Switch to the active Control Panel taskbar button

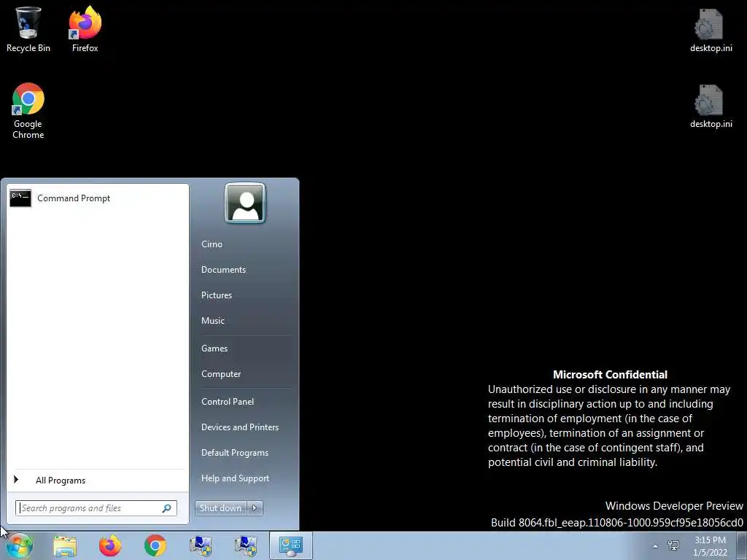tap(290, 545)
